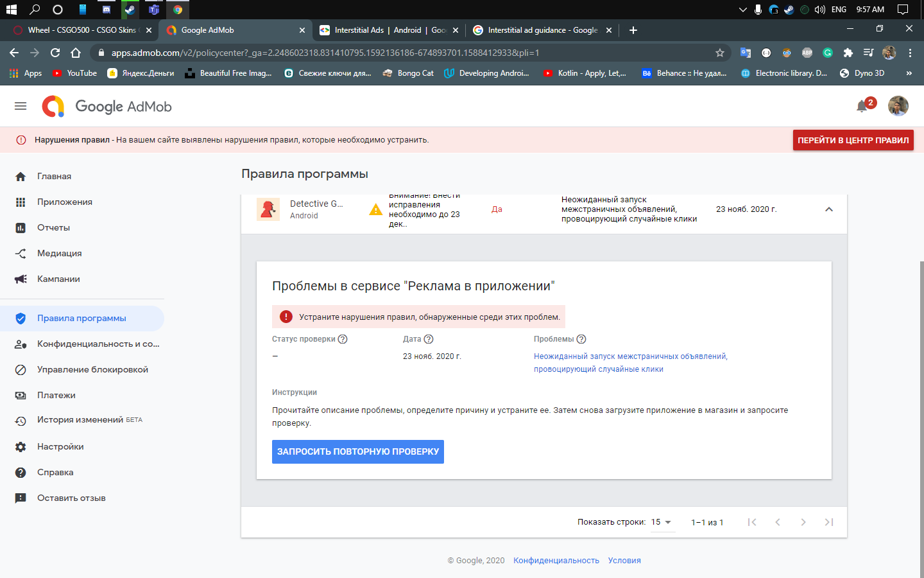Click the volume icon in system tray
The image size is (924, 578).
click(820, 10)
